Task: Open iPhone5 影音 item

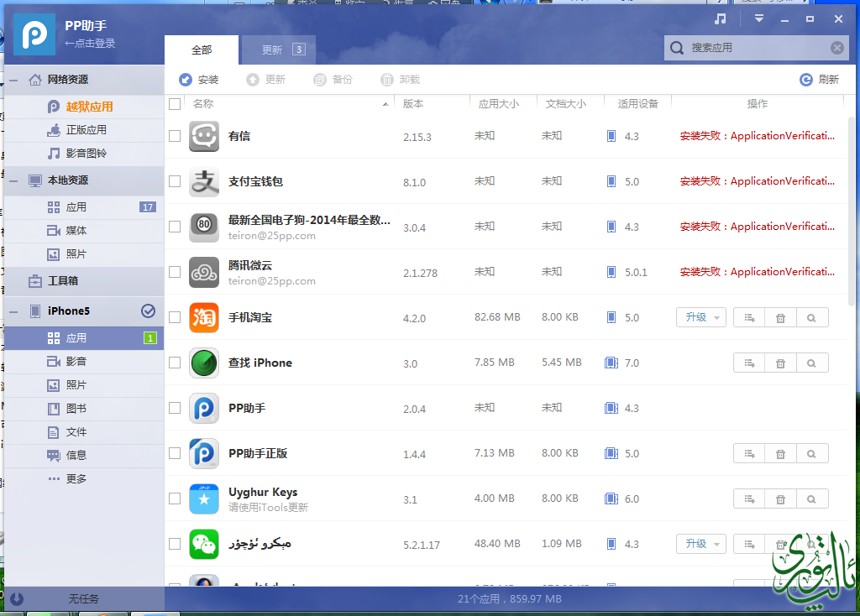Action: [x=84, y=362]
